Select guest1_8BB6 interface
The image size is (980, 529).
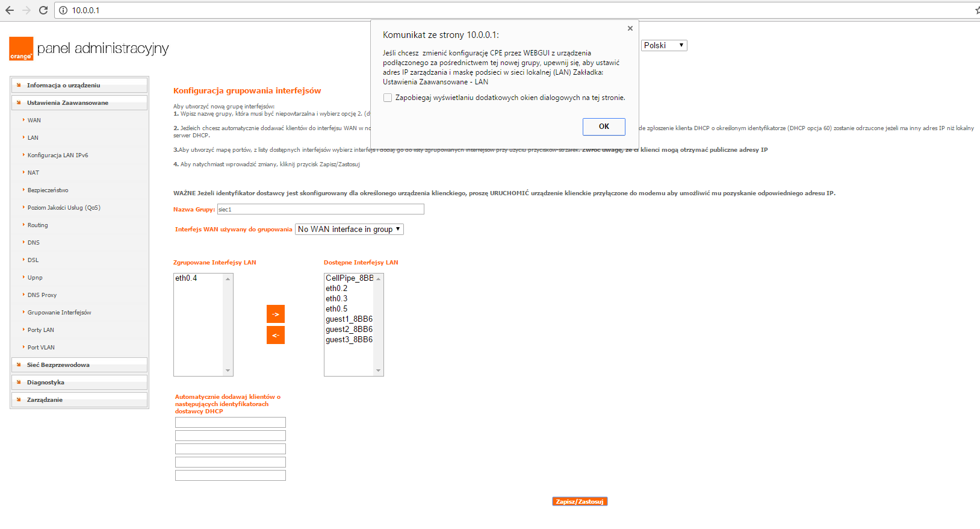[349, 319]
